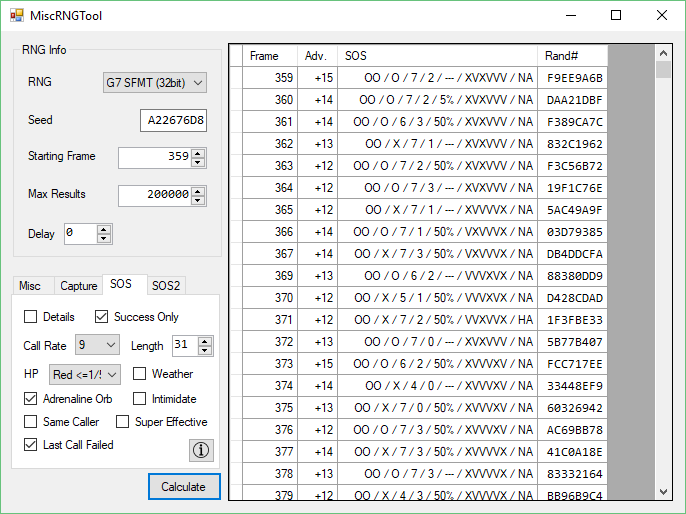The image size is (686, 514).
Task: Select row header of frame 359
Action: (x=236, y=78)
